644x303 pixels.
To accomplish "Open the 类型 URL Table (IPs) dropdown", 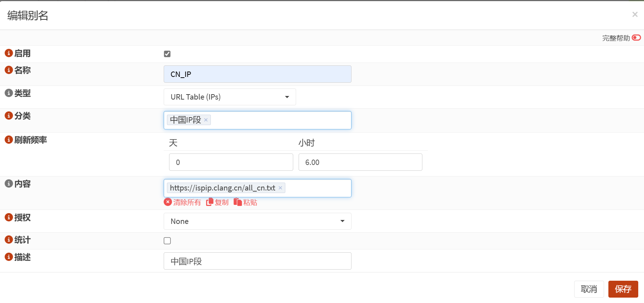I will click(230, 97).
